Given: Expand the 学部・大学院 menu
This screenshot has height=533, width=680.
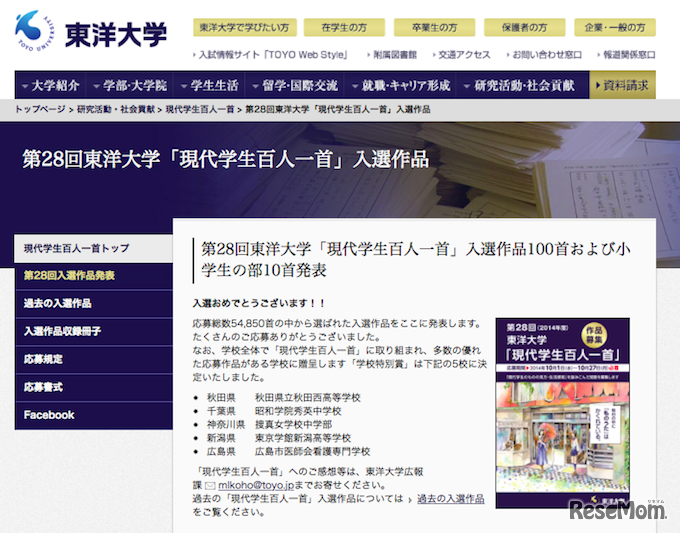Looking at the screenshot, I should [x=130, y=85].
